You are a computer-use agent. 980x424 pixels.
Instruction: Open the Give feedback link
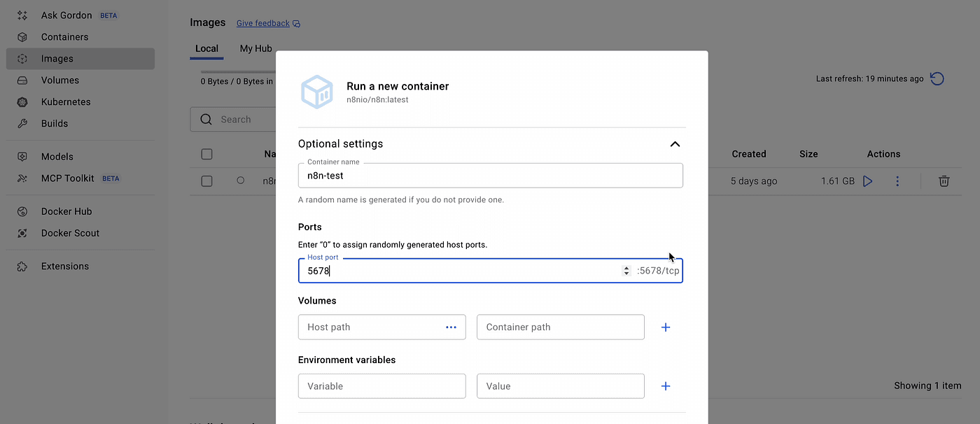tap(263, 23)
